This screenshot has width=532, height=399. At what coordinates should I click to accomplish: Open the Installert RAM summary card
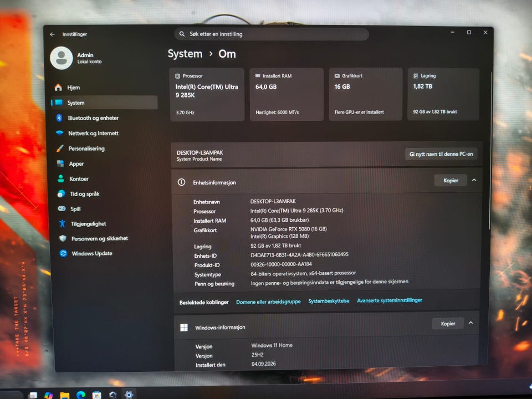coord(287,94)
